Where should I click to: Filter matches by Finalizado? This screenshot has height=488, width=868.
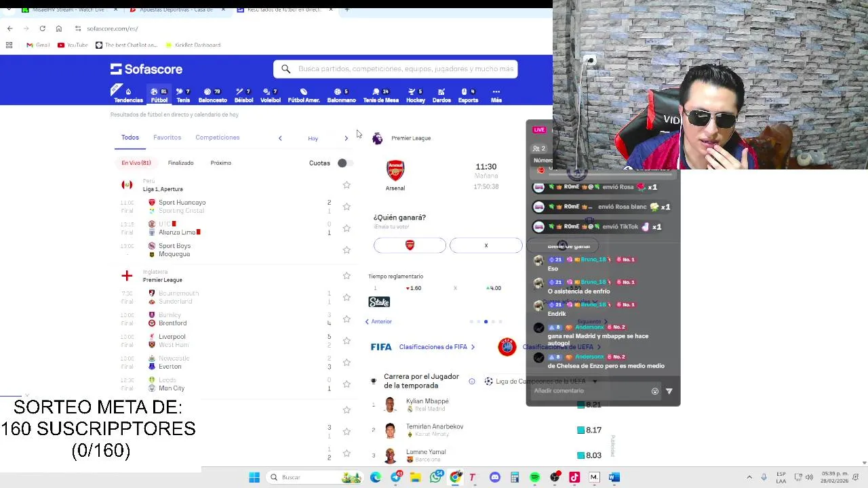(x=180, y=163)
